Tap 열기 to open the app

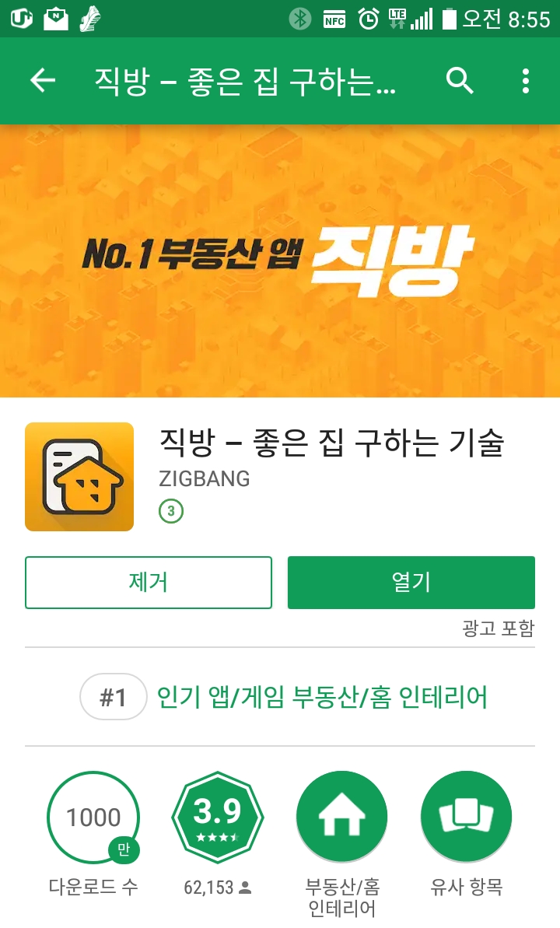(411, 583)
